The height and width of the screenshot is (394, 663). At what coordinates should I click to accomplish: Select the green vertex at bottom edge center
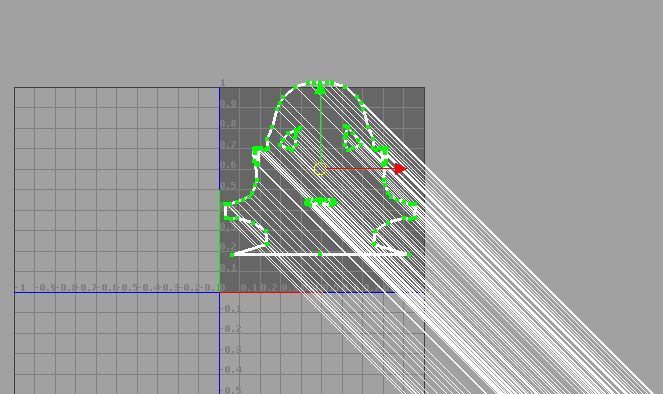pyautogui.click(x=320, y=254)
